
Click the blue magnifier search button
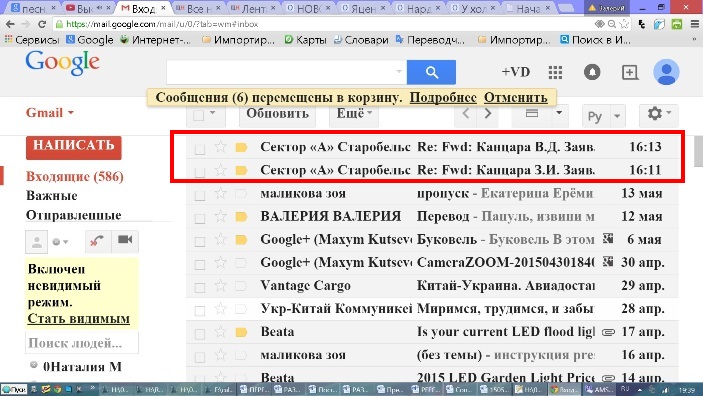[x=431, y=72]
